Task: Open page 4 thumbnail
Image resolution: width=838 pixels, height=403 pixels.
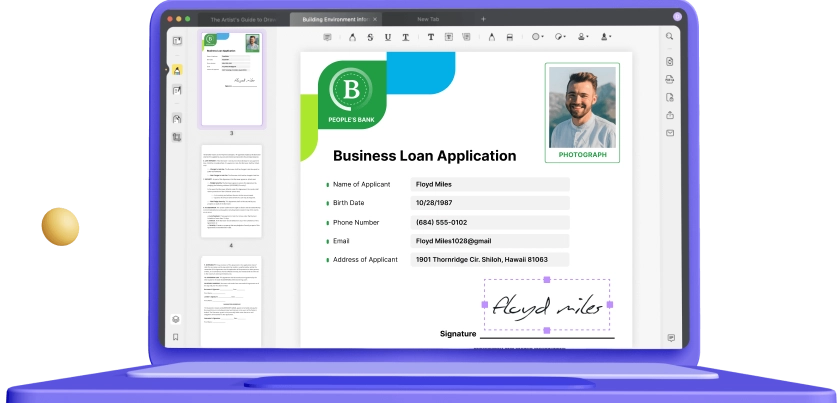Action: (x=231, y=191)
